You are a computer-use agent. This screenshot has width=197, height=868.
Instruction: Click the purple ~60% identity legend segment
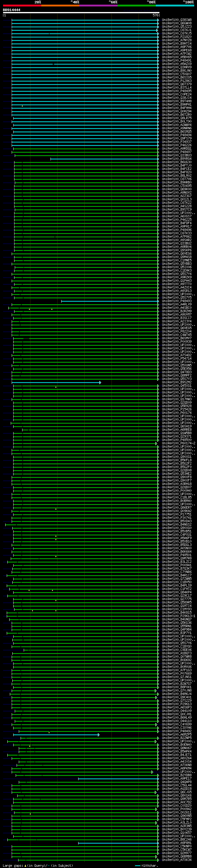pos(99,6)
